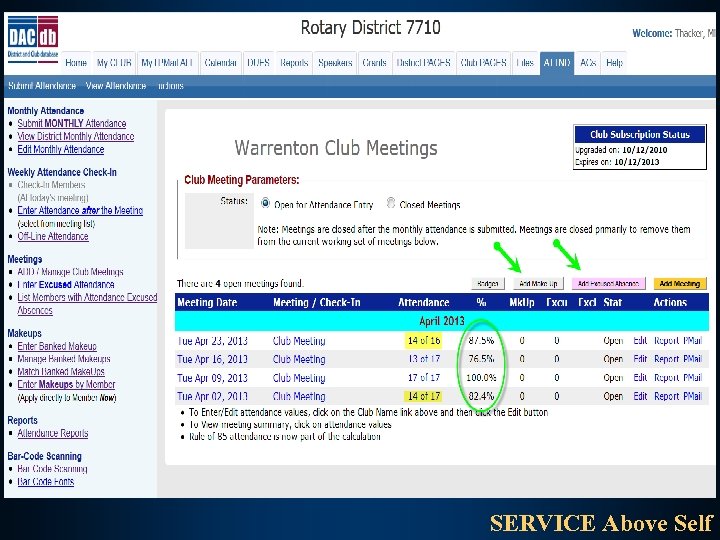This screenshot has width=720, height=540.
Task: Click Edit for Apr 23 meeting
Action: 640,341
